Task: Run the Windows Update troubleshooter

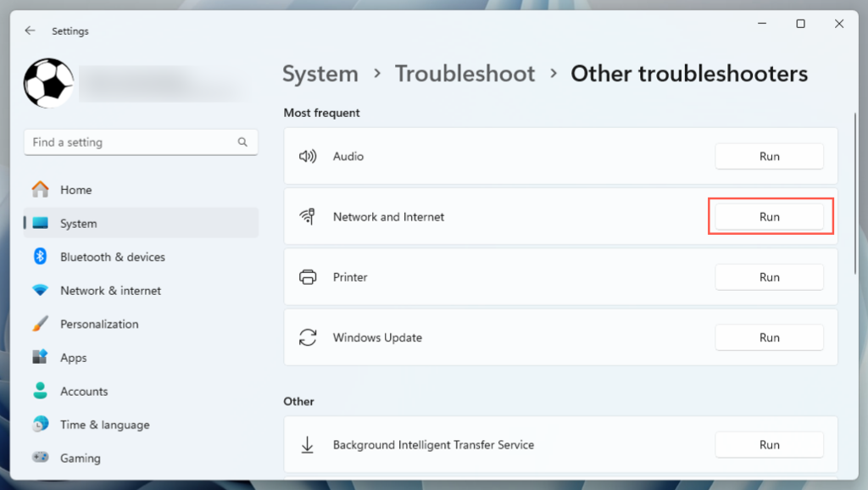Action: (x=769, y=337)
